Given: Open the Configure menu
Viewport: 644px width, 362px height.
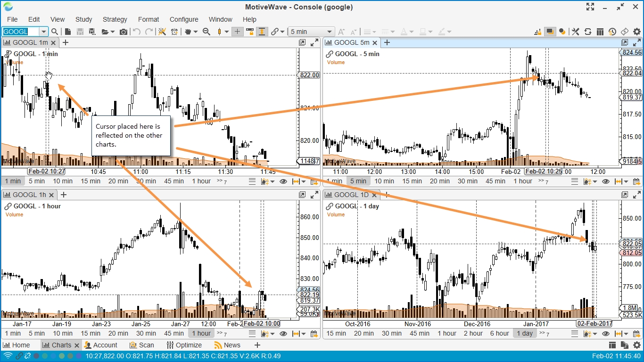Looking at the screenshot, I should coord(184,19).
